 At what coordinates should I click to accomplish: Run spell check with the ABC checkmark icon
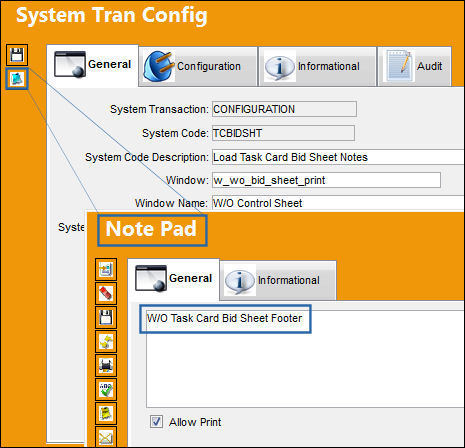(106, 389)
